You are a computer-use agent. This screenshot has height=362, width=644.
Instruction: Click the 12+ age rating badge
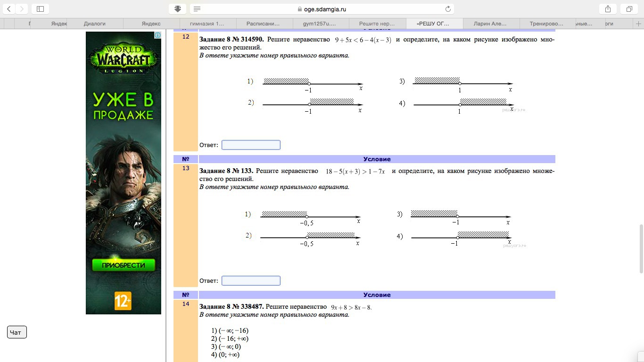(123, 301)
